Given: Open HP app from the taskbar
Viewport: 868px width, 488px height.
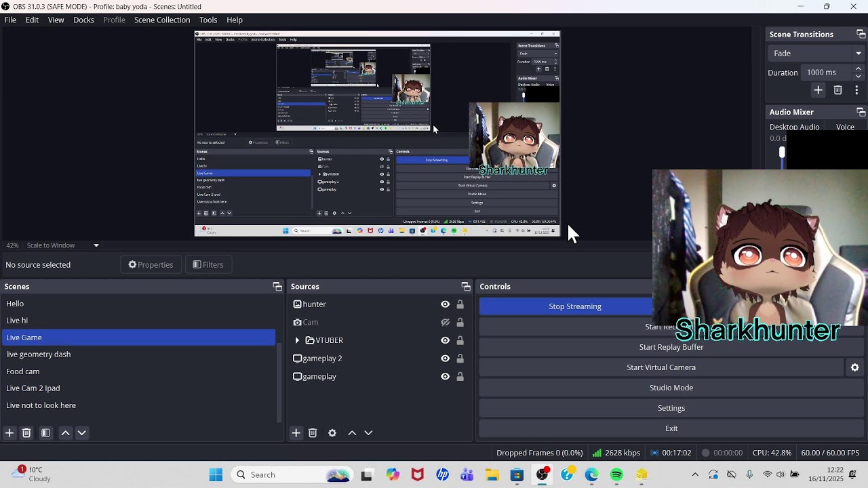Looking at the screenshot, I should 442,474.
